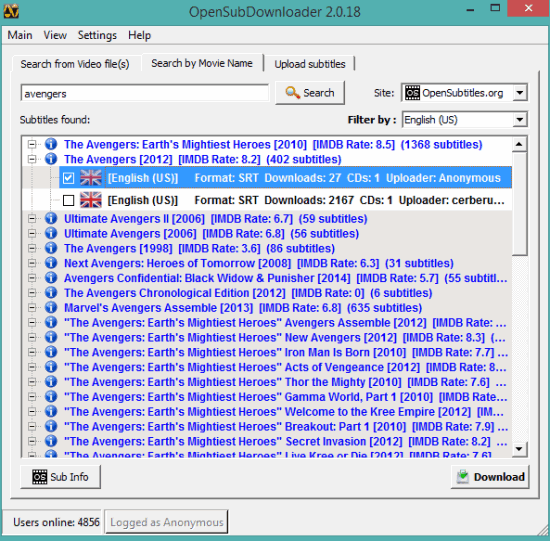
Task: Open the Help menu
Action: pos(139,35)
